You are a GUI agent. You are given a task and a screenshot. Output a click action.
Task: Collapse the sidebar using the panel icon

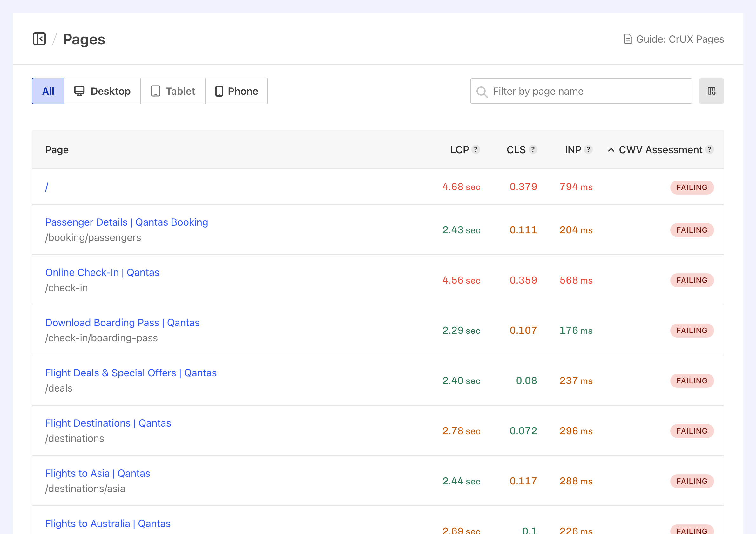point(39,39)
